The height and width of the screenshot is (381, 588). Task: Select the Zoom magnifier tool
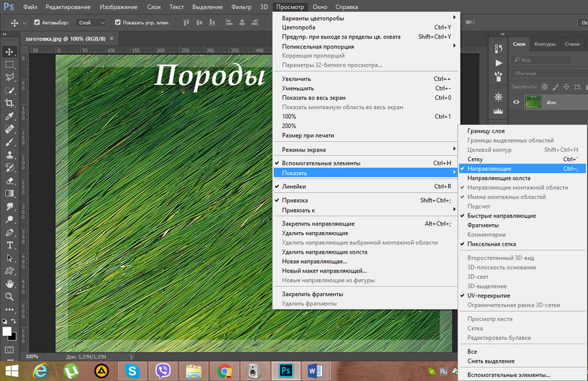(x=10, y=297)
